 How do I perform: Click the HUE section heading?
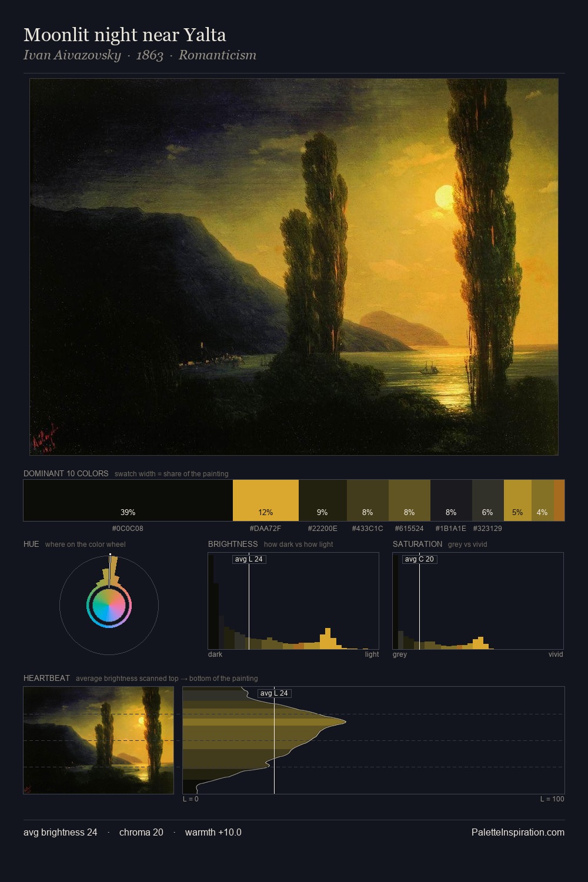[31, 544]
